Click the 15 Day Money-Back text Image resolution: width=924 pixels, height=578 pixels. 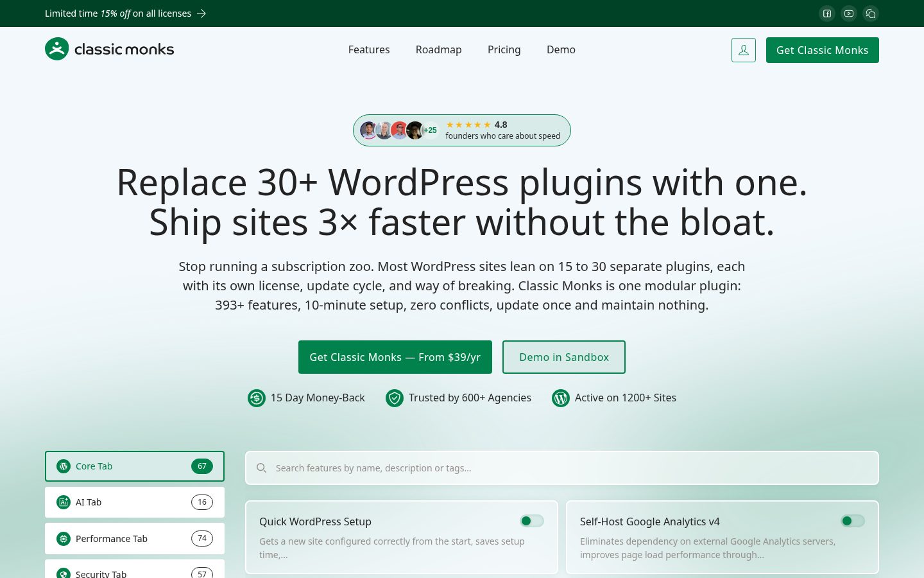pos(318,398)
